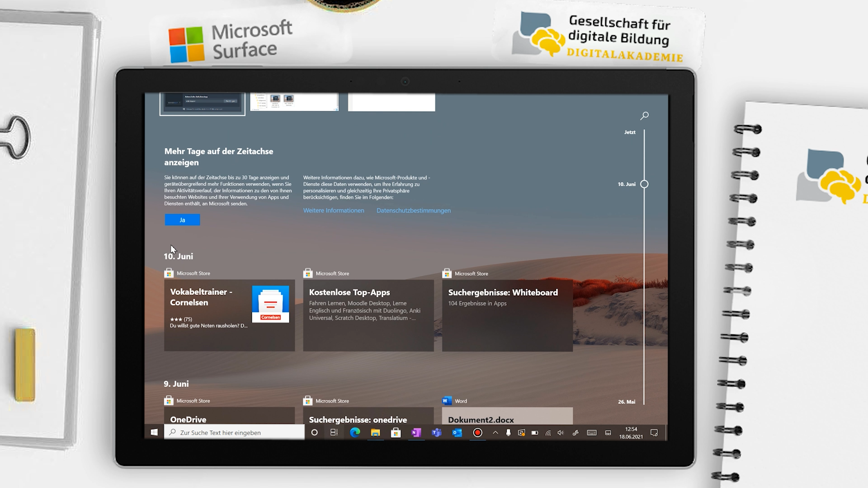Open the volume speaker tray icon
This screenshot has height=488, width=868.
click(561, 432)
